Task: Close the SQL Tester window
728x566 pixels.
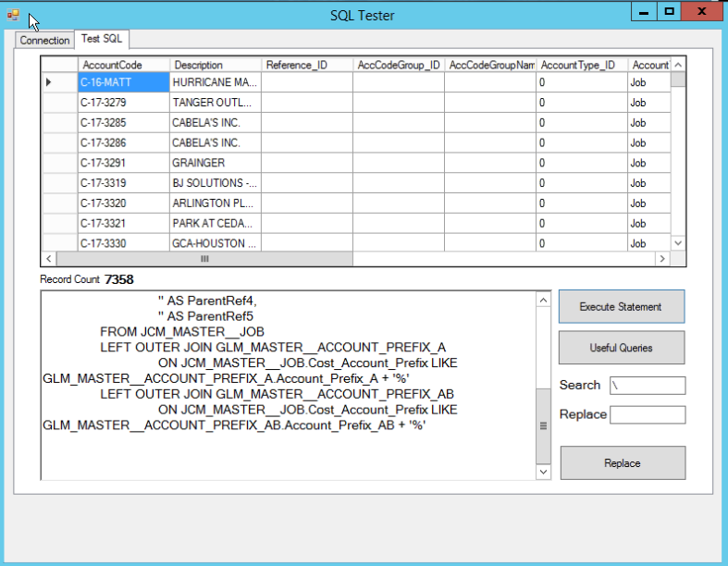Action: [701, 12]
